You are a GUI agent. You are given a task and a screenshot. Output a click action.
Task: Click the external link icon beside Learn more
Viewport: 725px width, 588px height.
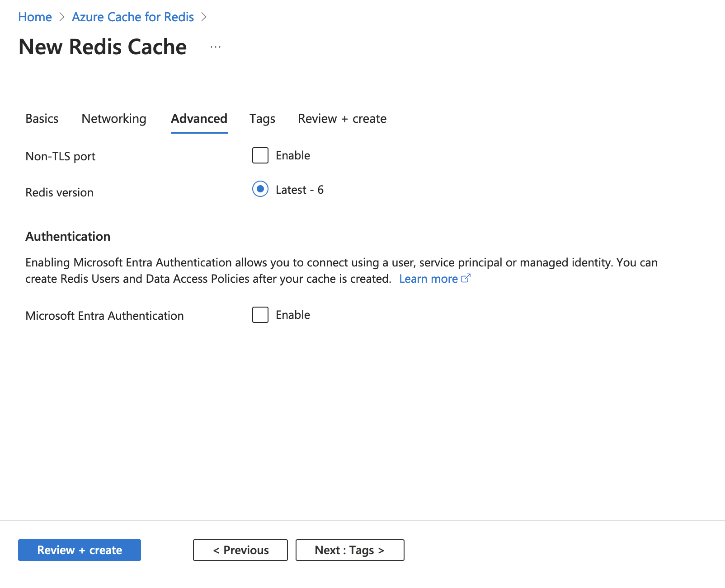pyautogui.click(x=466, y=278)
